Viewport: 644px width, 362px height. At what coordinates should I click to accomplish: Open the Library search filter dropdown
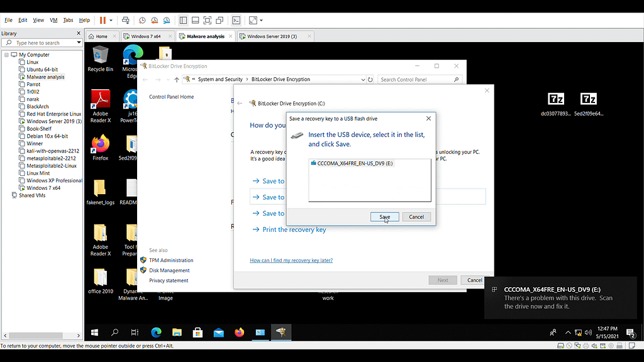point(79,43)
